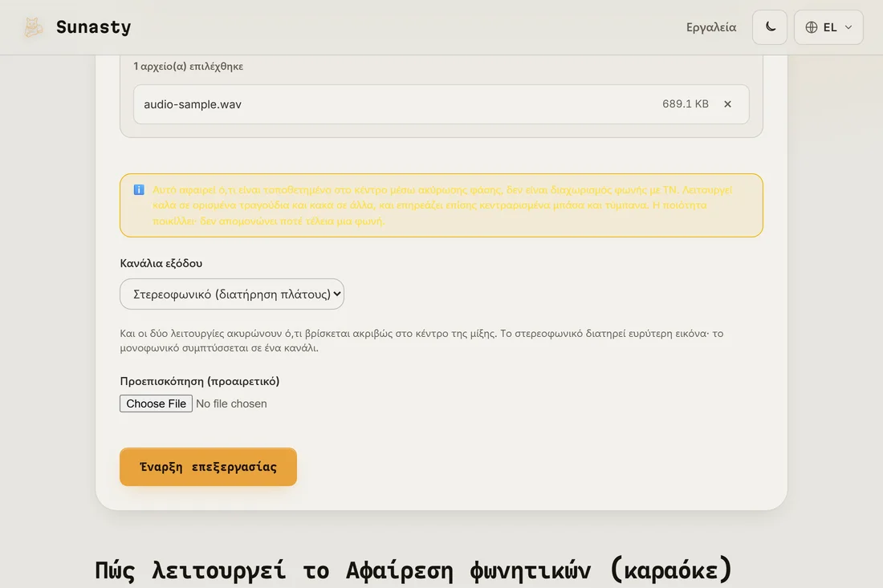Remove audio-sample.wav with the X icon
Image resolution: width=883 pixels, height=588 pixels.
pyautogui.click(x=727, y=104)
